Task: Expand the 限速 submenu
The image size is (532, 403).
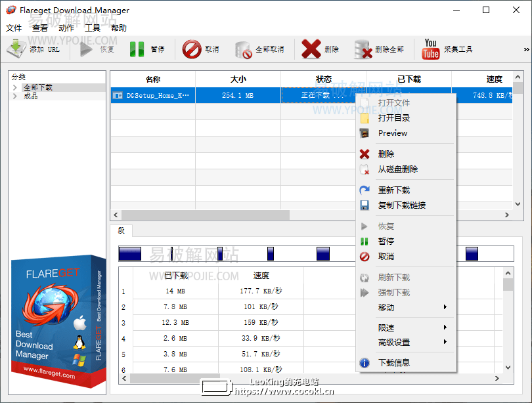Action: 406,328
